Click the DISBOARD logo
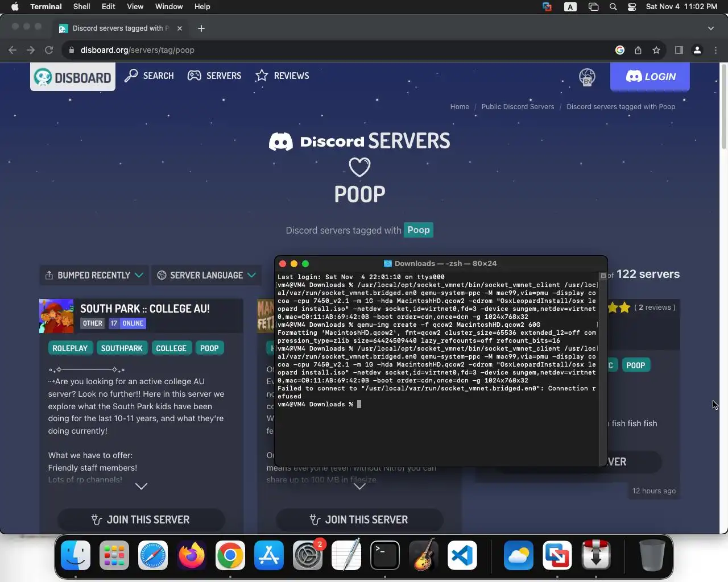The height and width of the screenshot is (582, 728). pyautogui.click(x=73, y=77)
